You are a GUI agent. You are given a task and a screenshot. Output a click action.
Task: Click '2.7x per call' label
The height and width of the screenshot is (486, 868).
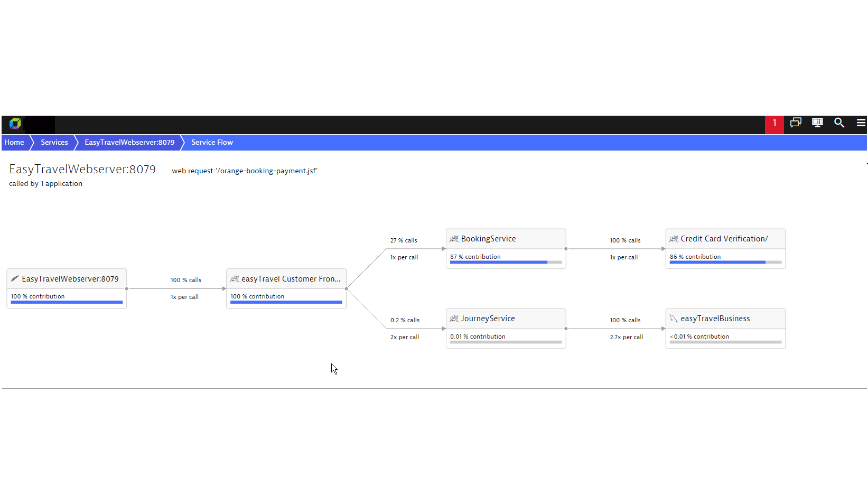point(627,337)
